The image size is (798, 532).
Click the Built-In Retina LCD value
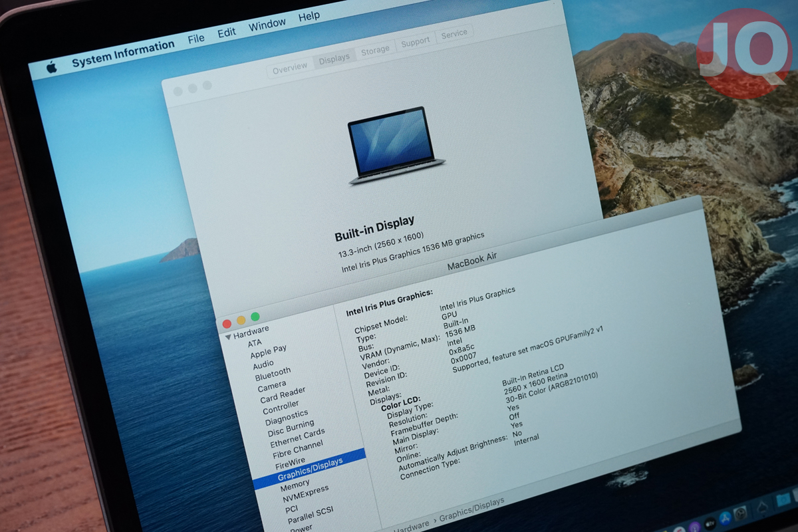tap(533, 375)
